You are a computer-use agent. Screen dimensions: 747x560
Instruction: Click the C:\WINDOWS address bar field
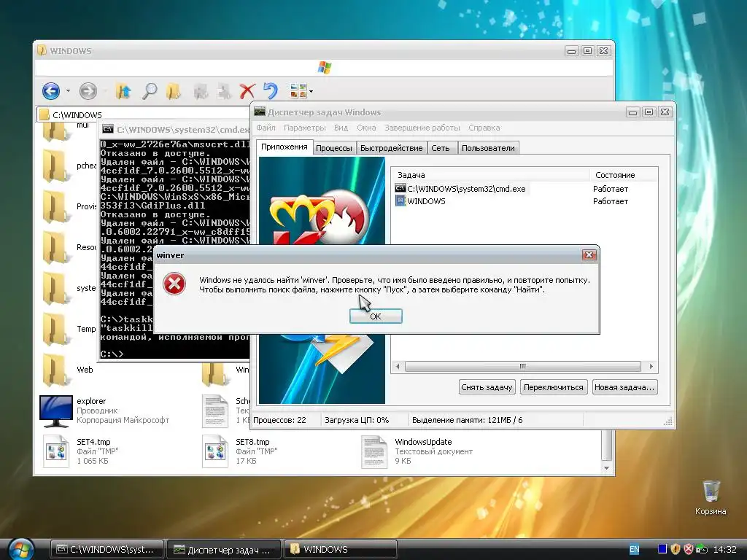143,114
